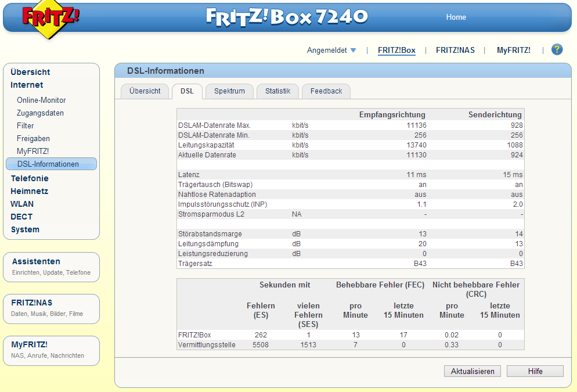Image resolution: width=577 pixels, height=392 pixels.
Task: Open the MyFRITZ! sidebar panel
Action: (x=51, y=351)
